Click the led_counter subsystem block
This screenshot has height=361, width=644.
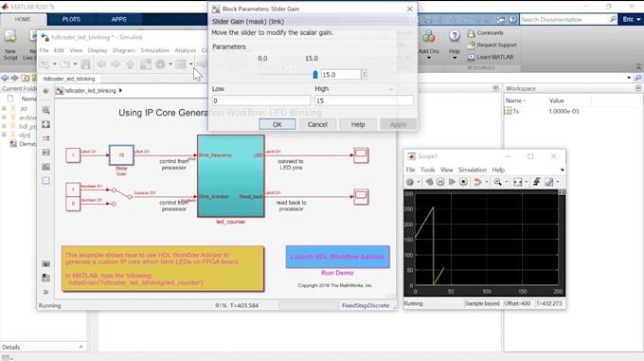click(x=231, y=176)
